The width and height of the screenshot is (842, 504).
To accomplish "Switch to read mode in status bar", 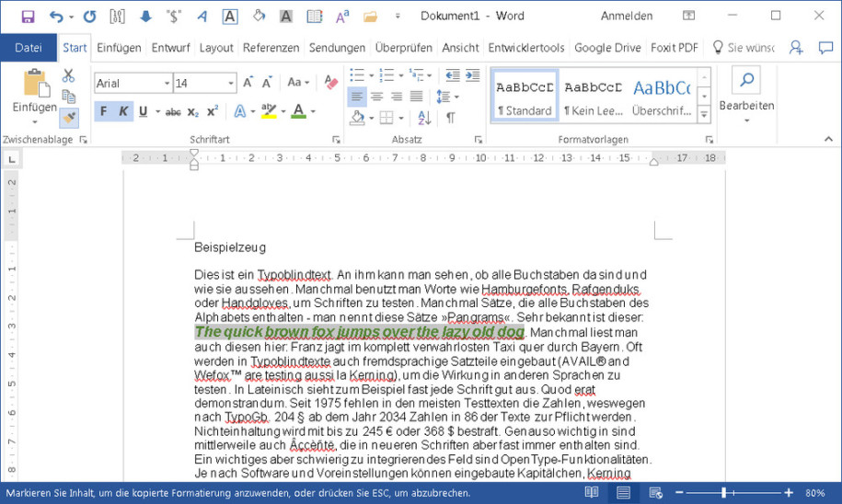I will click(x=592, y=492).
